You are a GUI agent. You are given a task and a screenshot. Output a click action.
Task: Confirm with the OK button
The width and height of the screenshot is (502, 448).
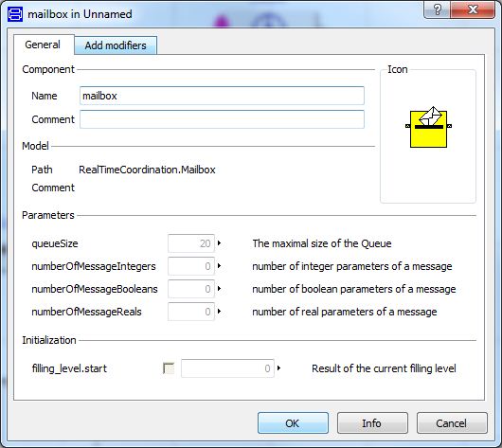point(293,423)
